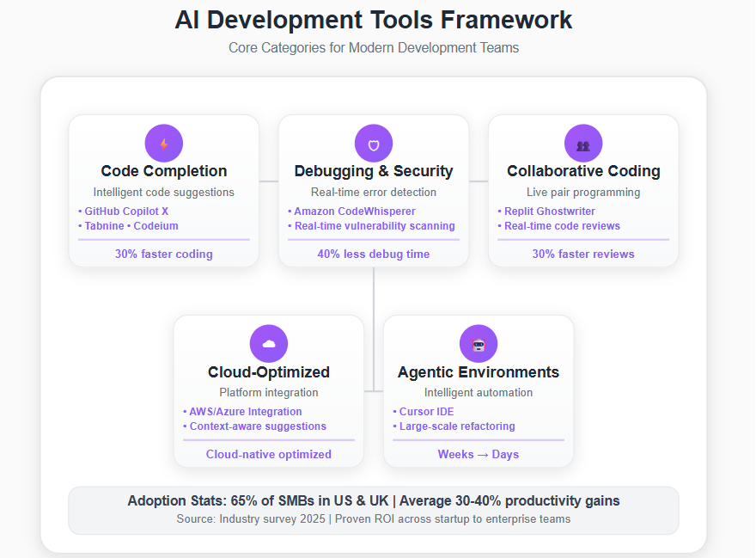Click the Real-time code reviews bullet
Image resolution: width=756 pixels, height=558 pixels.
pyautogui.click(x=558, y=226)
